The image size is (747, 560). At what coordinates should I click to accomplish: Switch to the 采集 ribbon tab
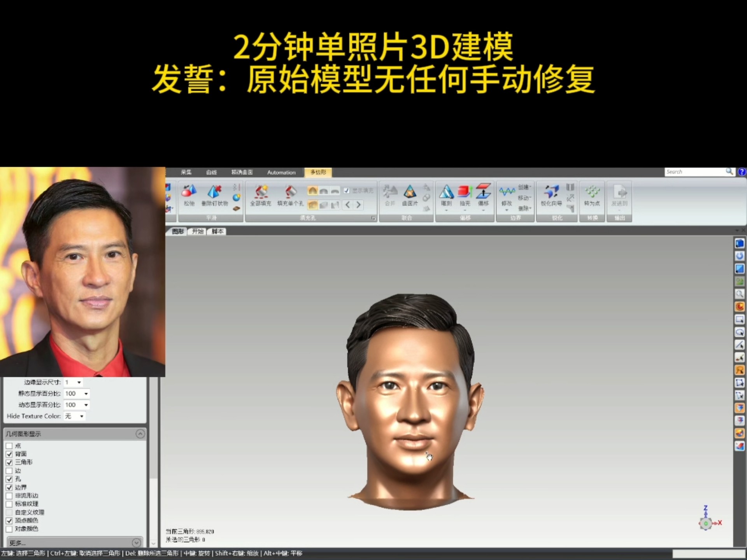[186, 172]
